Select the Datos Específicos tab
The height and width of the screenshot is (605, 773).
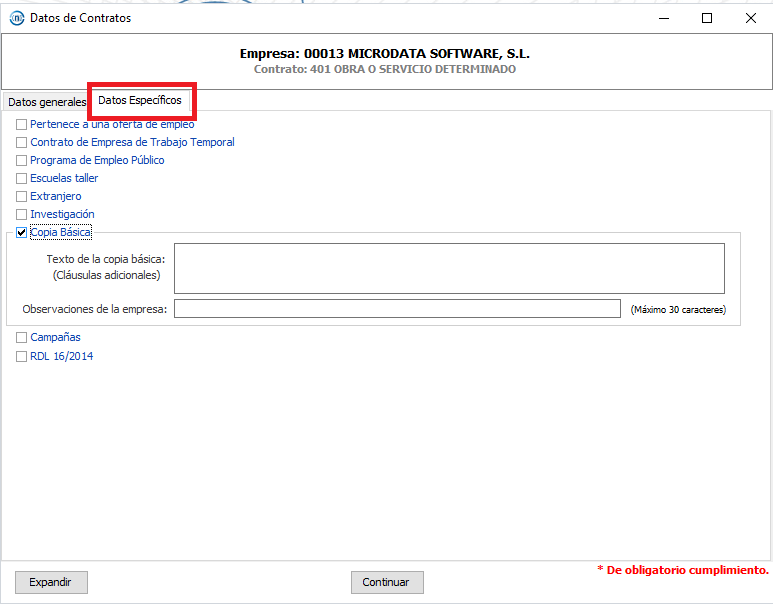point(140,101)
